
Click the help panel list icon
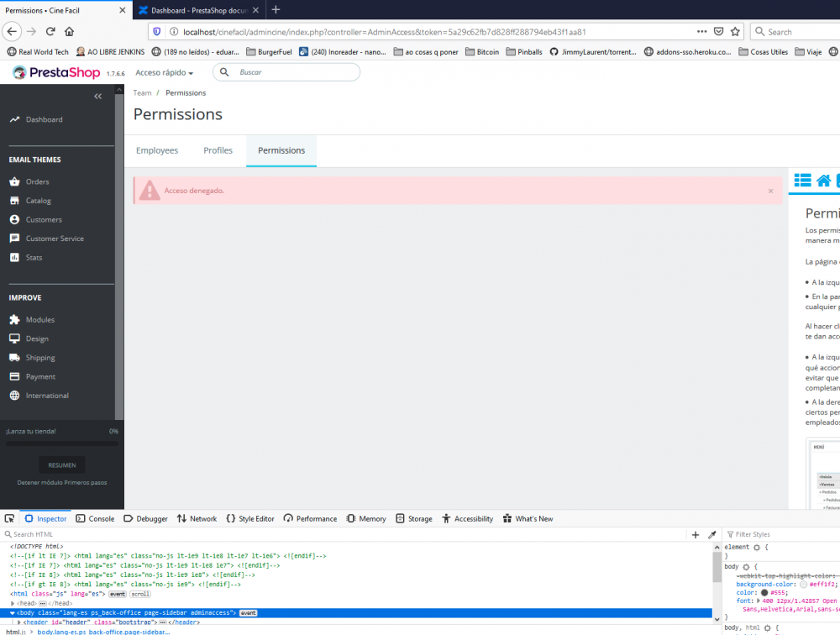pyautogui.click(x=802, y=180)
